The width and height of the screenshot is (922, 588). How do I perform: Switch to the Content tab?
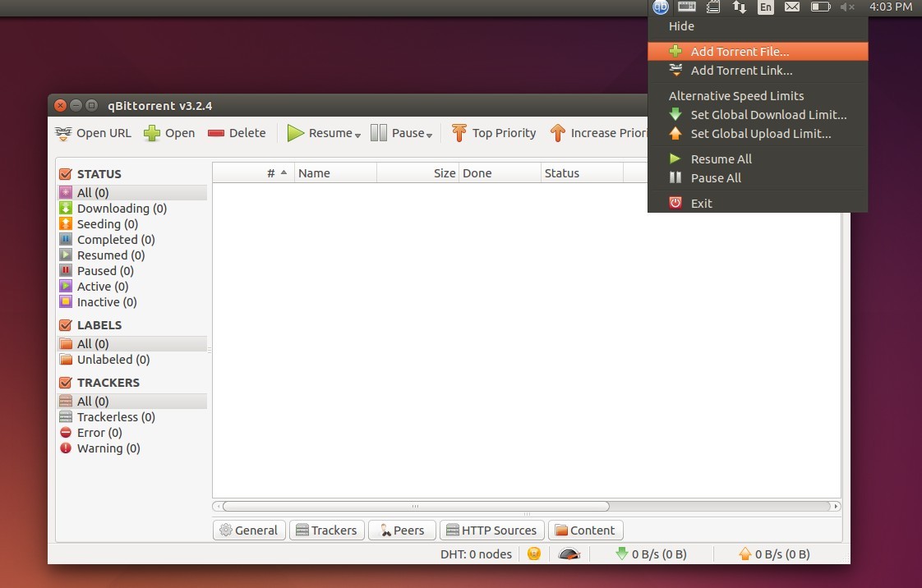pyautogui.click(x=586, y=531)
